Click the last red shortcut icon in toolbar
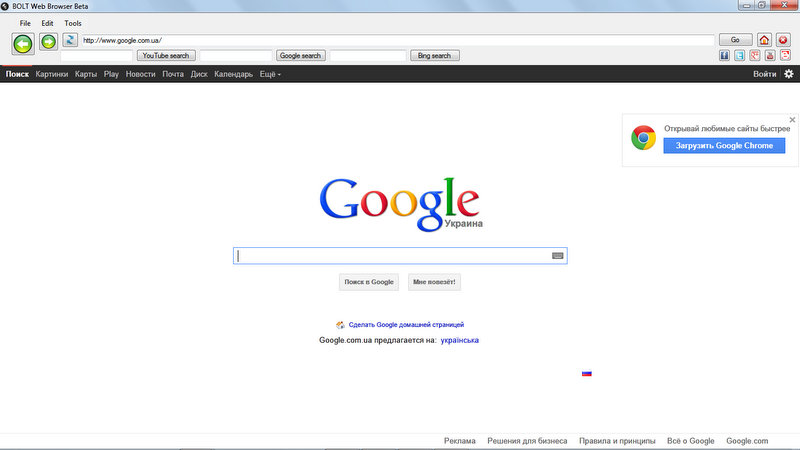The image size is (800, 450). tap(785, 56)
